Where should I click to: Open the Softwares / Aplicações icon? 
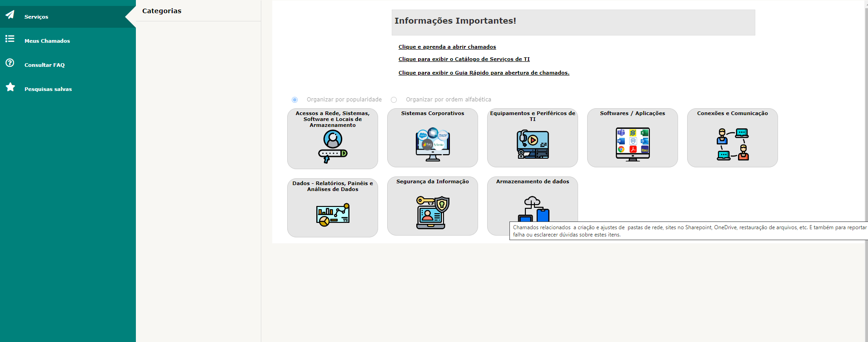(633, 145)
